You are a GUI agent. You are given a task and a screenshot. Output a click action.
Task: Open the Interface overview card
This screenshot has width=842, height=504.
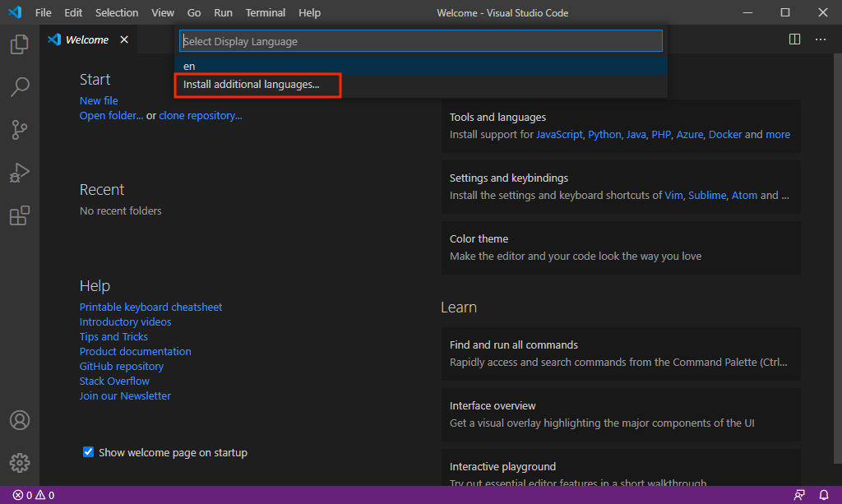click(x=621, y=414)
